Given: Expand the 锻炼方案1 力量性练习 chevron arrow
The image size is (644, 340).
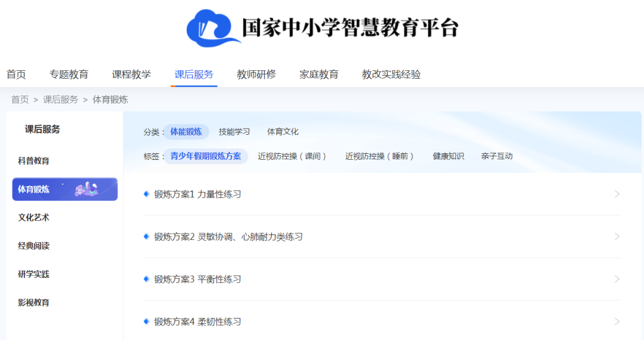Looking at the screenshot, I should pos(617,194).
